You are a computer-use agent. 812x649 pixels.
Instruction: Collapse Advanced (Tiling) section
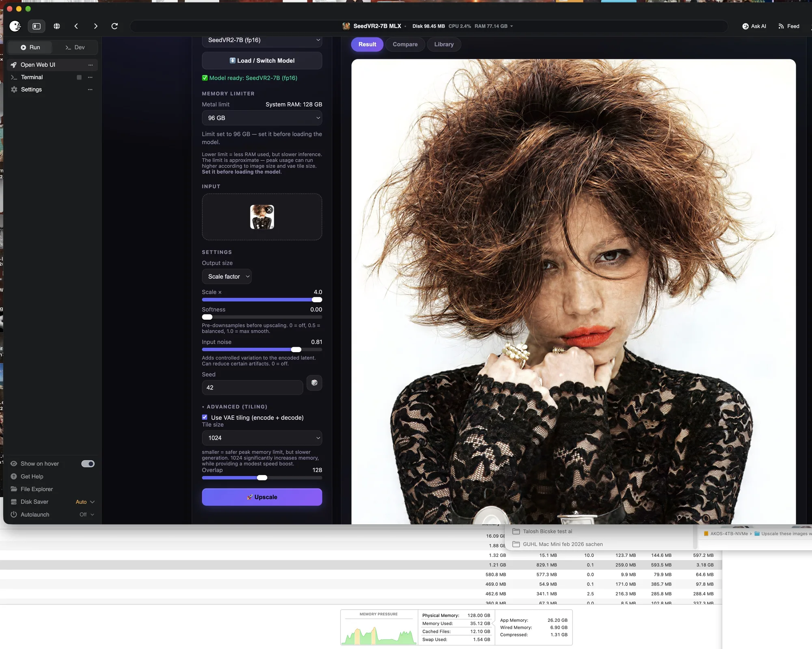coord(235,407)
